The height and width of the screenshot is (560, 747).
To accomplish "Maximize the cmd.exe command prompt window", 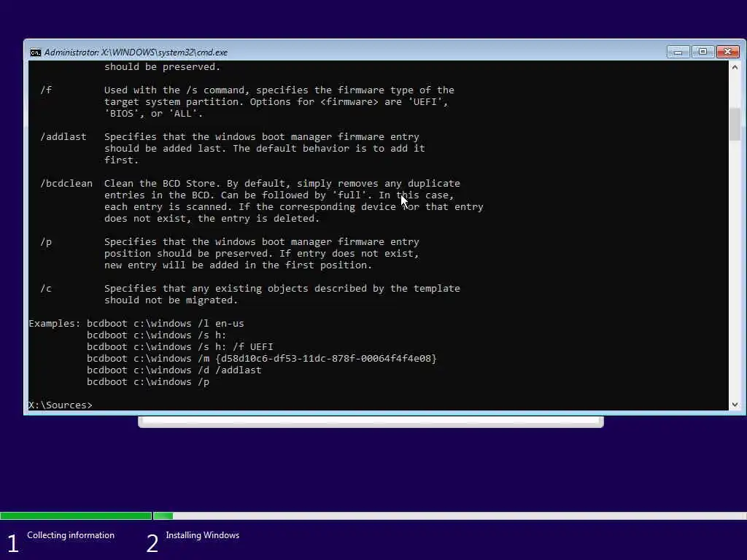I will point(703,52).
